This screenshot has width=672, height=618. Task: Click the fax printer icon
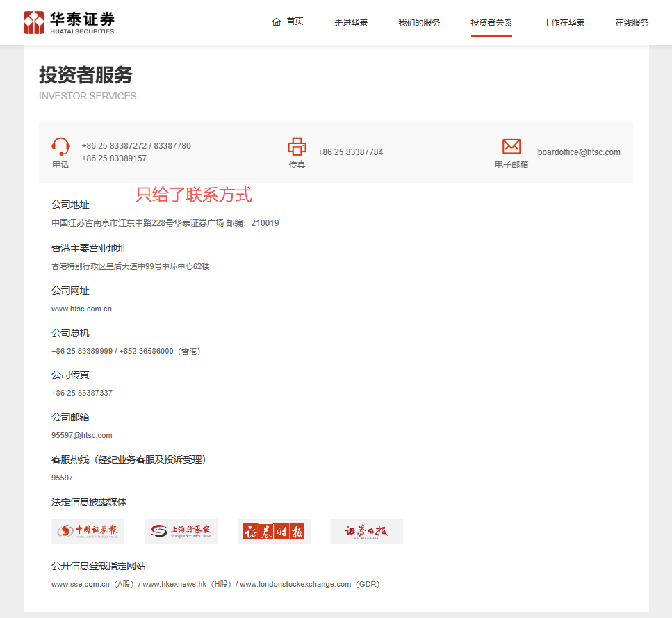coord(297,147)
